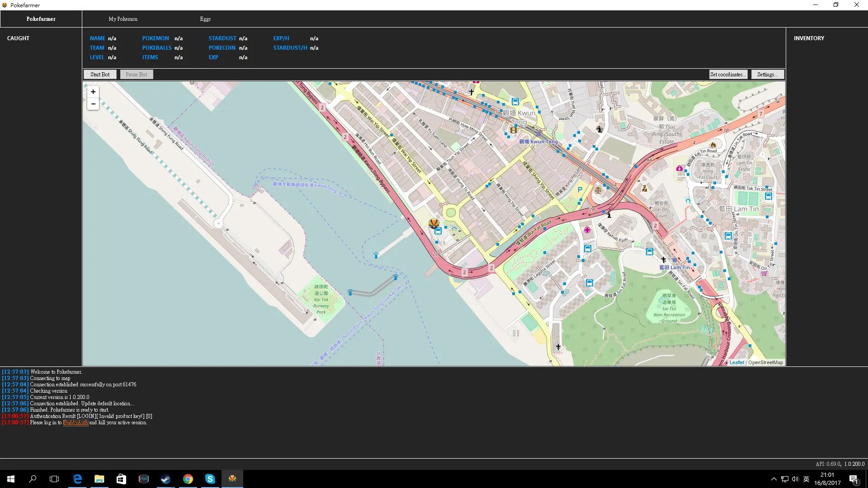Viewport: 868px width, 488px height.
Task: Open the volume control in system tray
Action: point(795,479)
